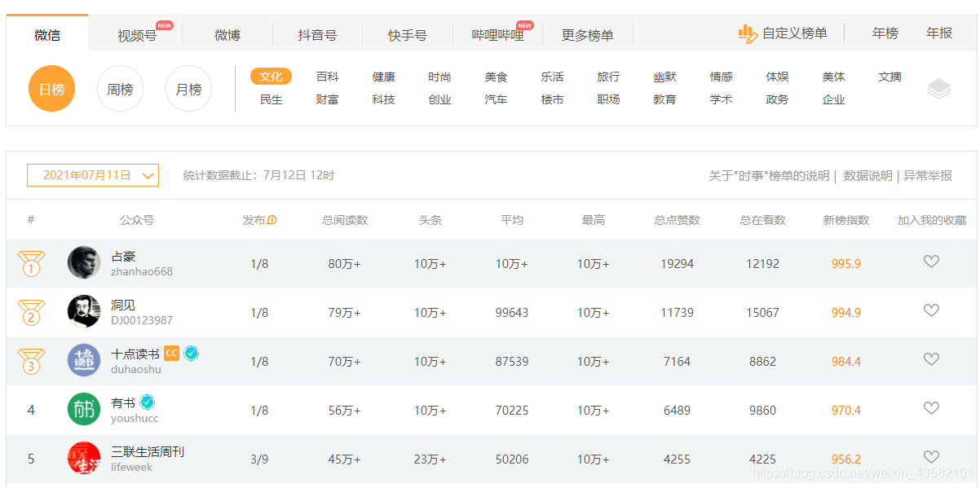This screenshot has height=488, width=980.
Task: Select the 旅行 category
Action: (609, 77)
